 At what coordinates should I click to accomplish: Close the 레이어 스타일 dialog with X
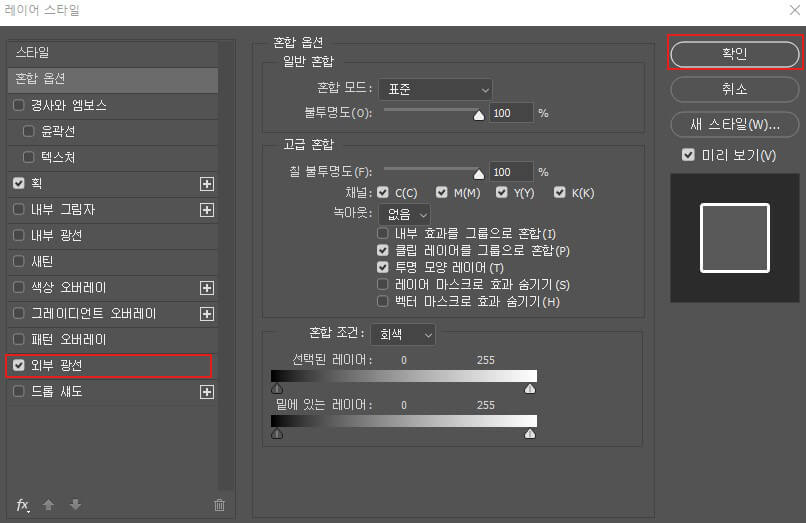click(795, 10)
